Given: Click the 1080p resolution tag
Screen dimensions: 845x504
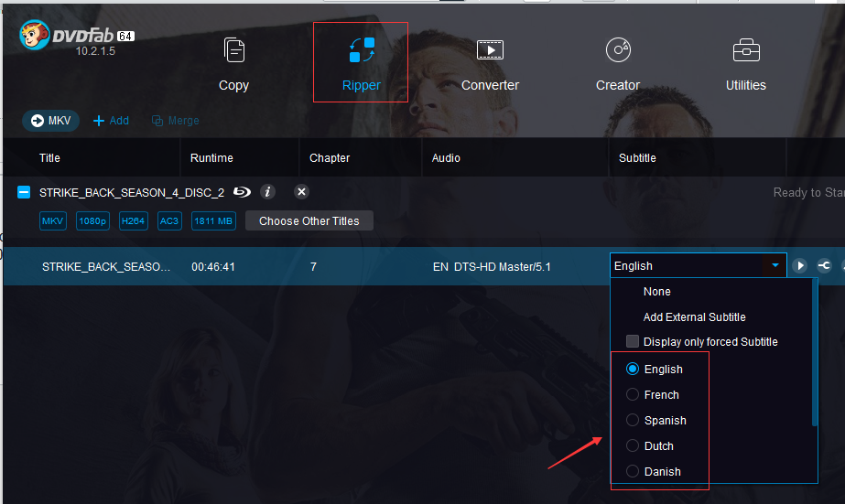Looking at the screenshot, I should pos(92,220).
